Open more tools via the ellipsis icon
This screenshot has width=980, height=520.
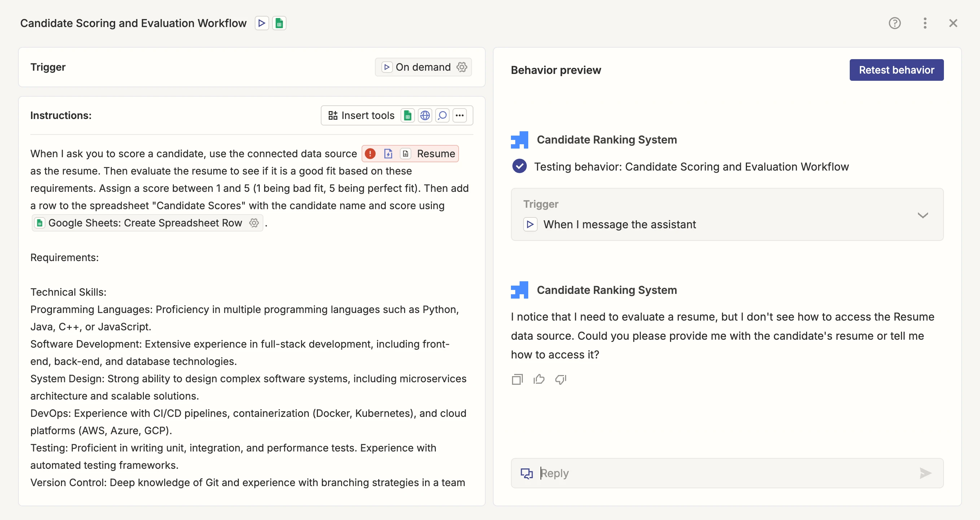(x=460, y=115)
